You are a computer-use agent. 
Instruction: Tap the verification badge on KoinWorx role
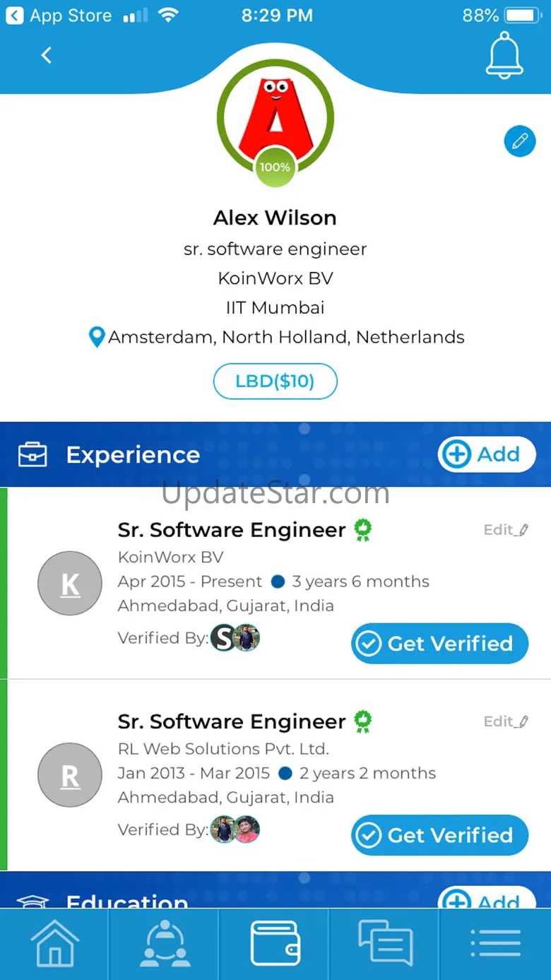point(363,530)
